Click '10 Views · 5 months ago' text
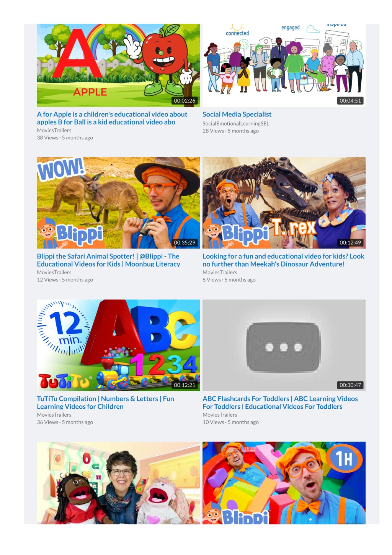This screenshot has width=392, height=555. pyautogui.click(x=231, y=422)
